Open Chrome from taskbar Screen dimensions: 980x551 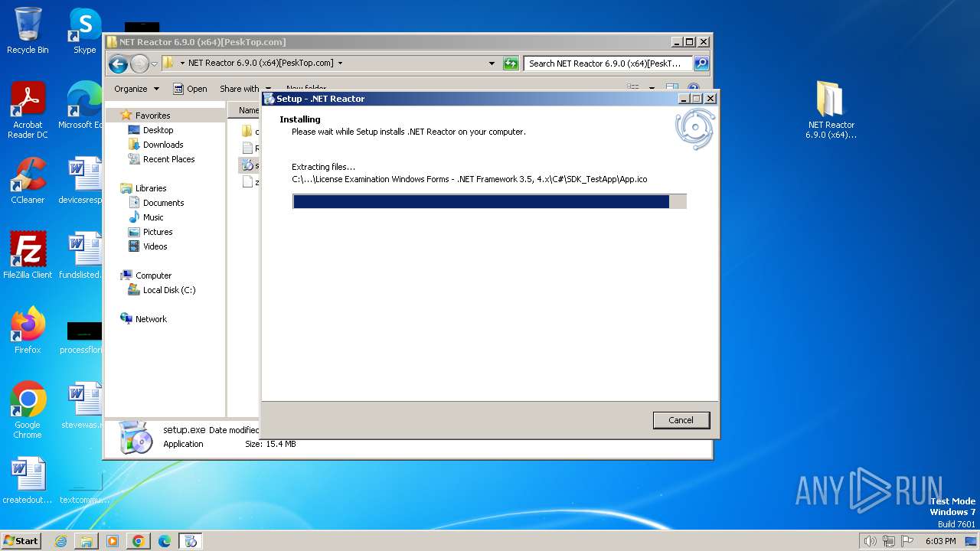pos(139,541)
